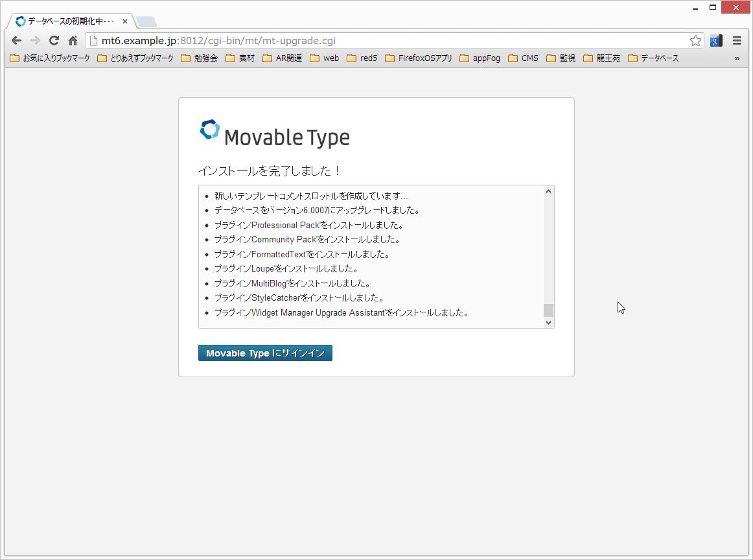
Task: Open the 龍王苑 bookmark folder
Action: (602, 58)
